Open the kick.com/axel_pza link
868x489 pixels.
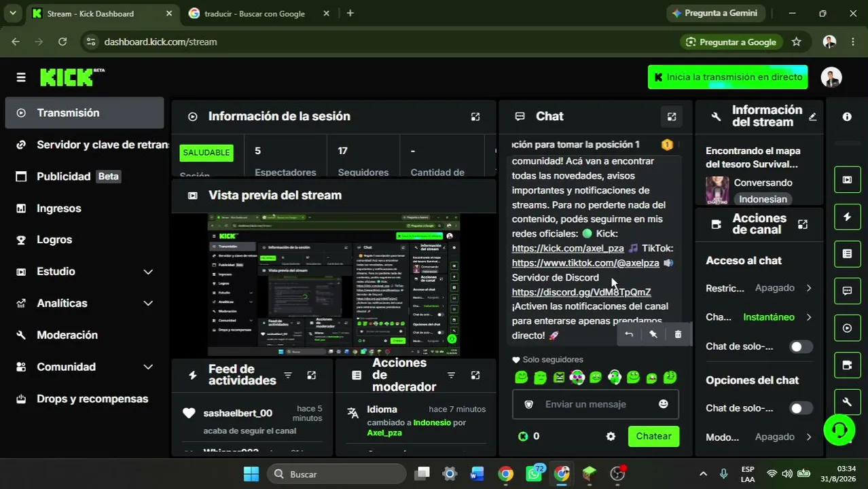coord(568,249)
